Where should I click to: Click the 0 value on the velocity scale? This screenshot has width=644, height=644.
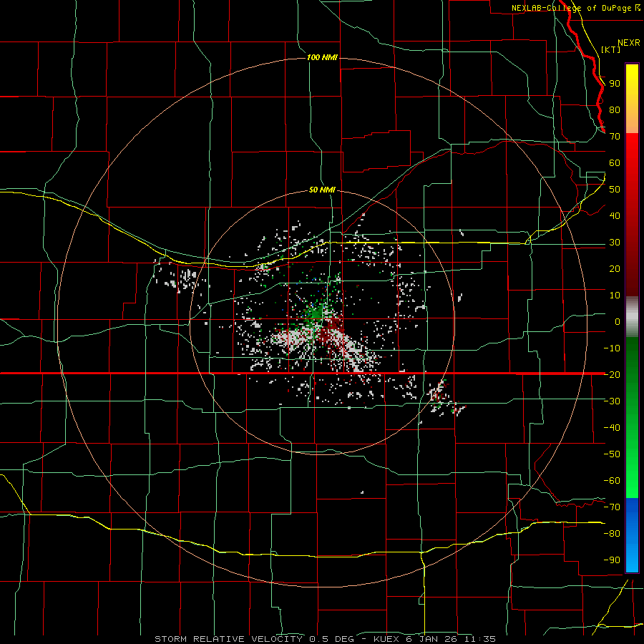tap(618, 321)
